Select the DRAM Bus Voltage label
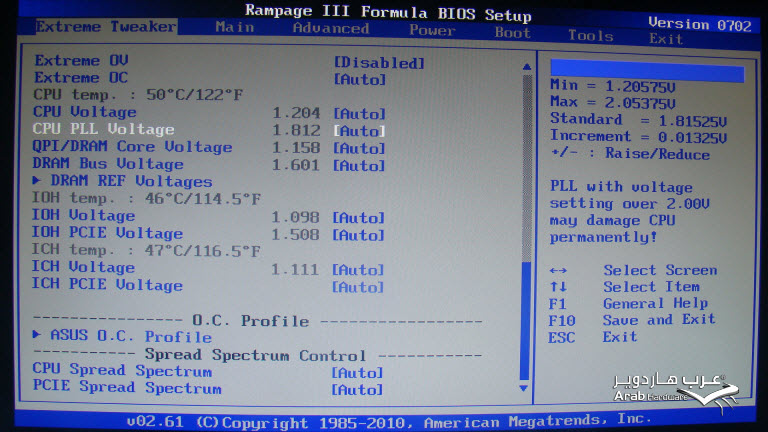 [108, 164]
